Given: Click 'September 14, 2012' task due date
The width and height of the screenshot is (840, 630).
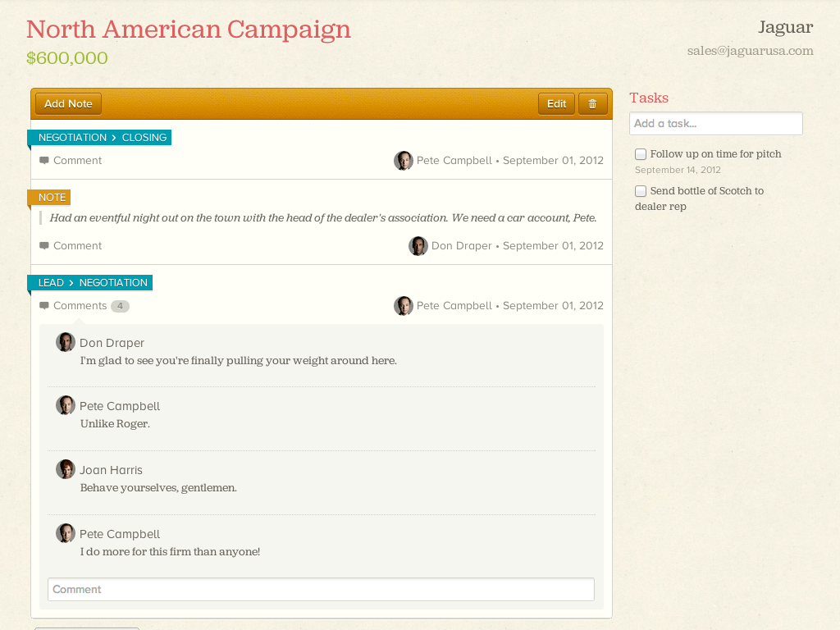Looking at the screenshot, I should [x=678, y=170].
